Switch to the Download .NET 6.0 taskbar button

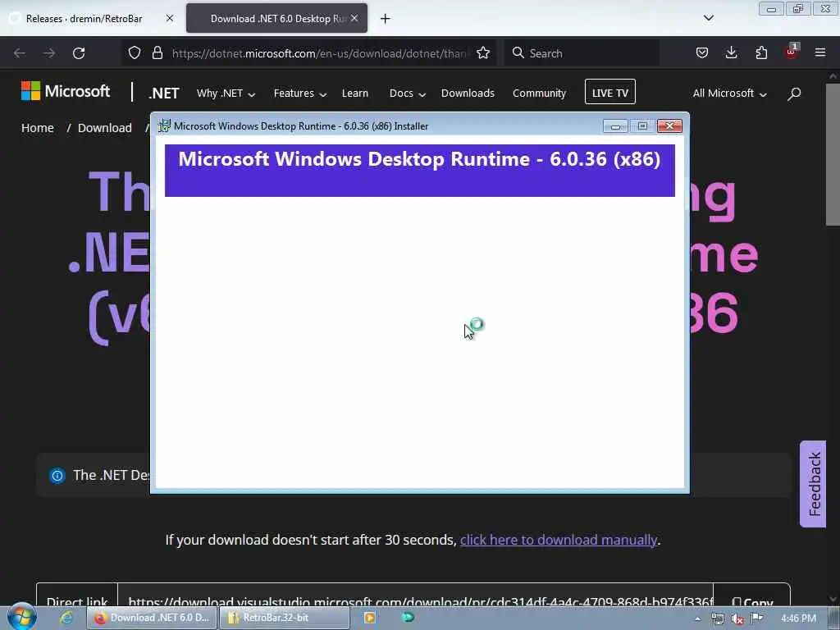pyautogui.click(x=152, y=618)
